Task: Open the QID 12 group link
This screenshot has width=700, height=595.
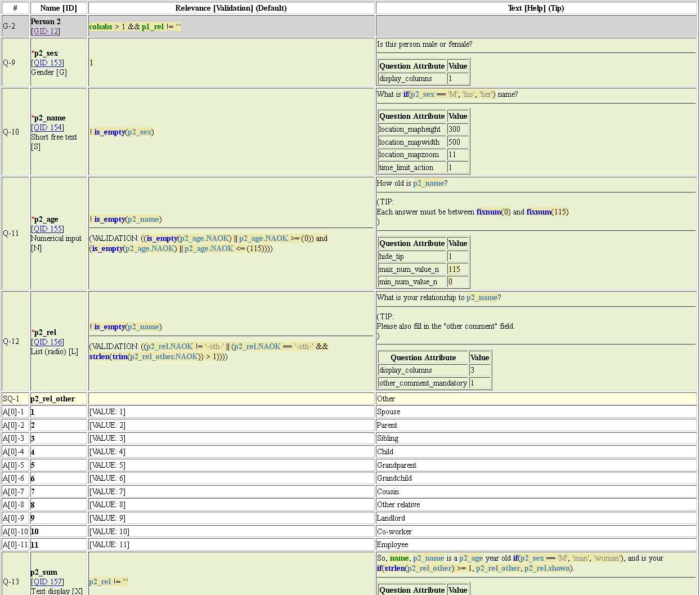Action: click(46, 32)
